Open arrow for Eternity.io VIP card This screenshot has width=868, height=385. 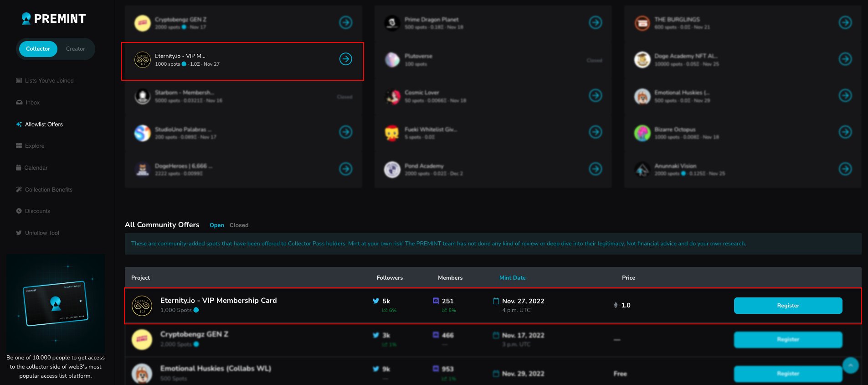point(346,59)
